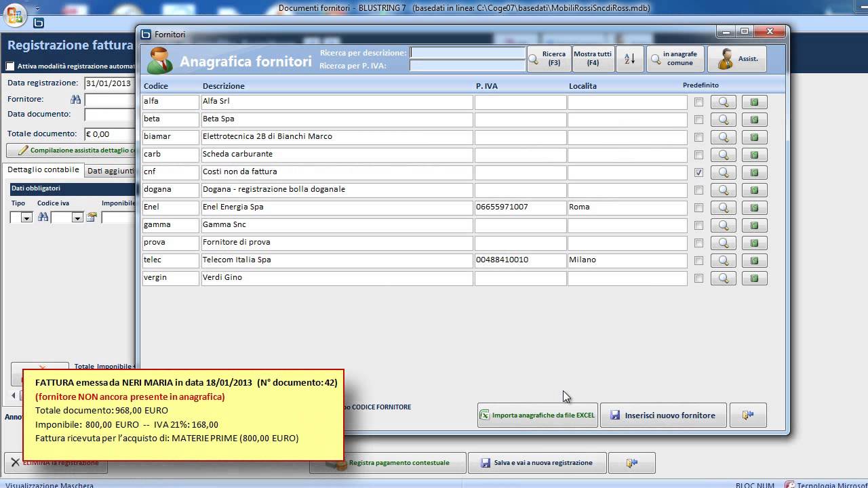The image size is (868, 488).
Task: Click the binoculars icon next to Fornitore
Action: point(76,100)
